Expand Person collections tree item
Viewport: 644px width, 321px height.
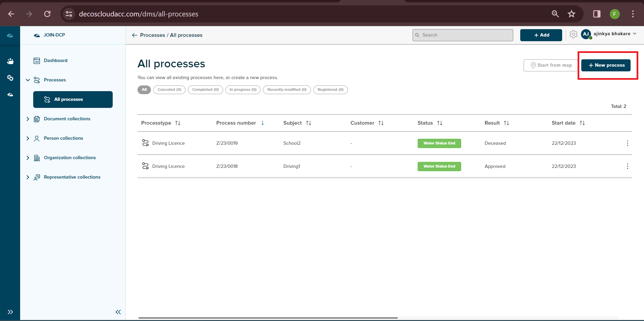pos(28,138)
